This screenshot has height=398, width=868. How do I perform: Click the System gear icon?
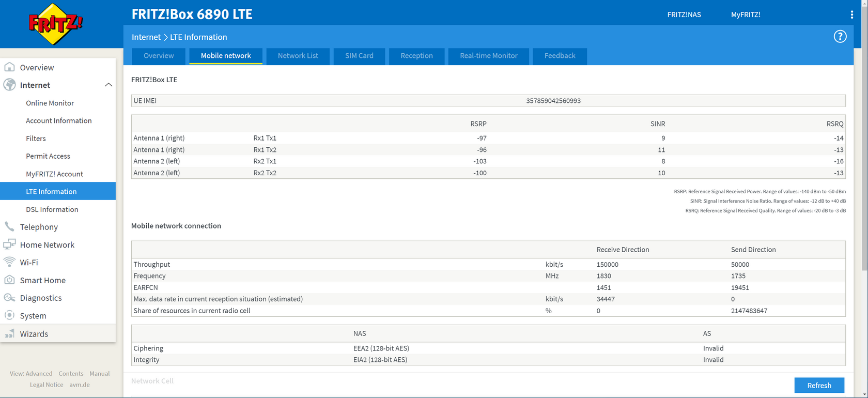click(9, 315)
